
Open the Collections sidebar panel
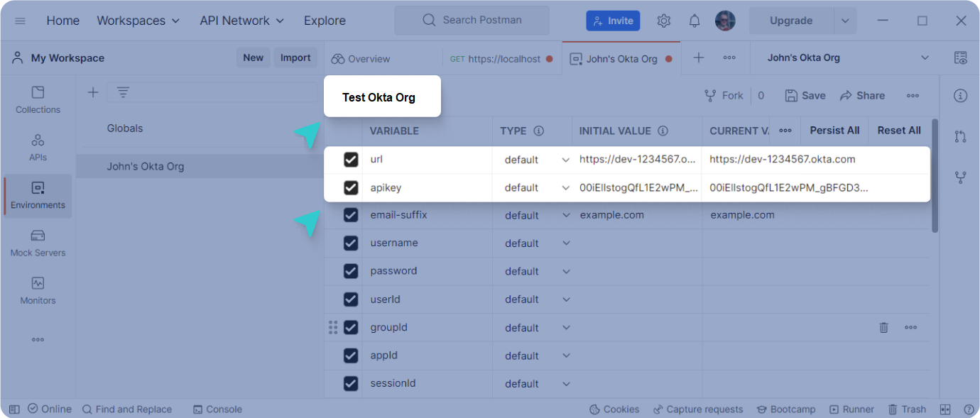(38, 100)
